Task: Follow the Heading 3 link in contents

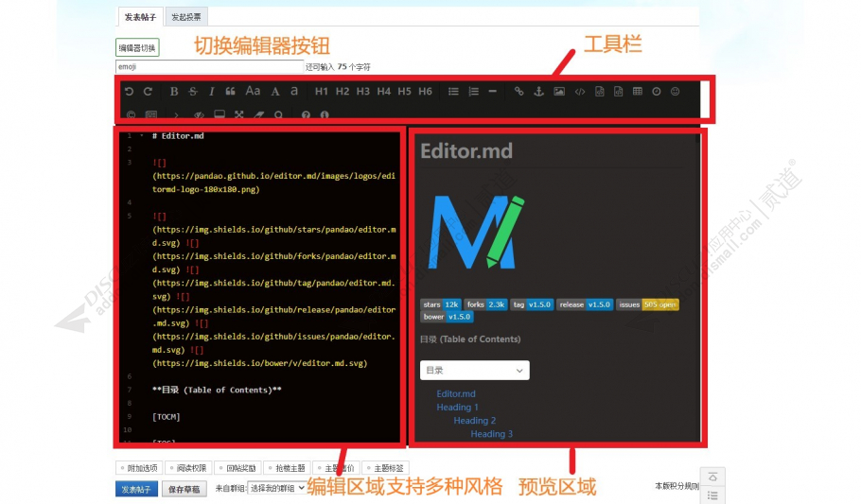Action: (x=491, y=434)
